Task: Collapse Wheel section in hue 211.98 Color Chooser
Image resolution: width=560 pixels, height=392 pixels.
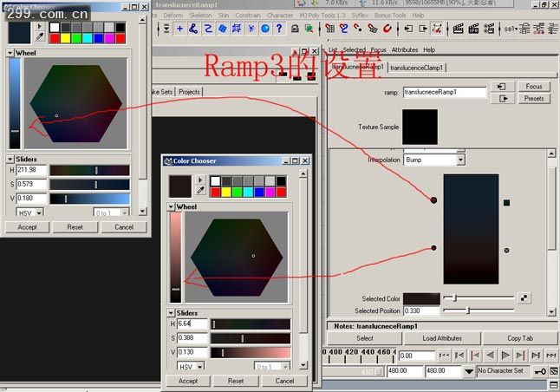Action: (x=10, y=53)
